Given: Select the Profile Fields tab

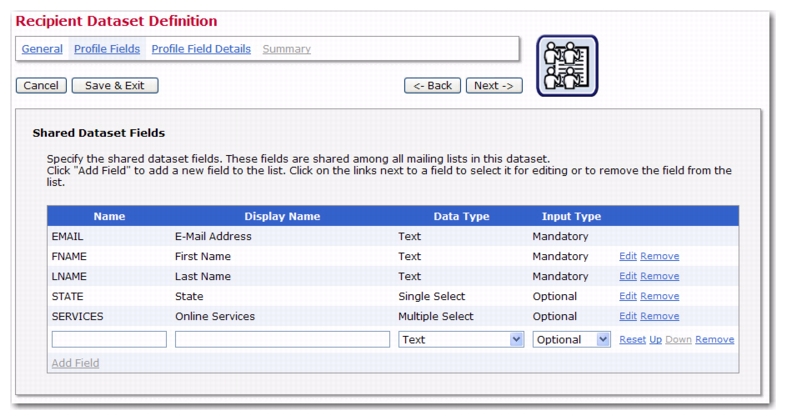Looking at the screenshot, I should tap(107, 49).
